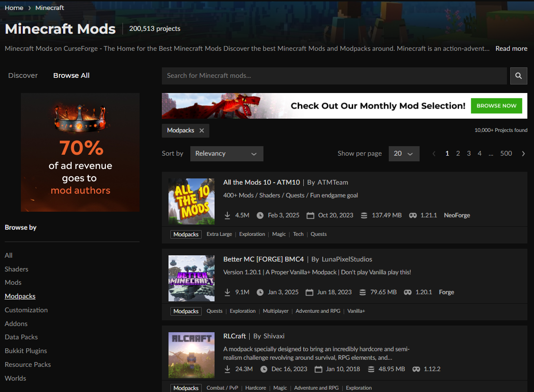
Task: Click Combat / PvP tag on RLCraft
Action: click(x=222, y=388)
